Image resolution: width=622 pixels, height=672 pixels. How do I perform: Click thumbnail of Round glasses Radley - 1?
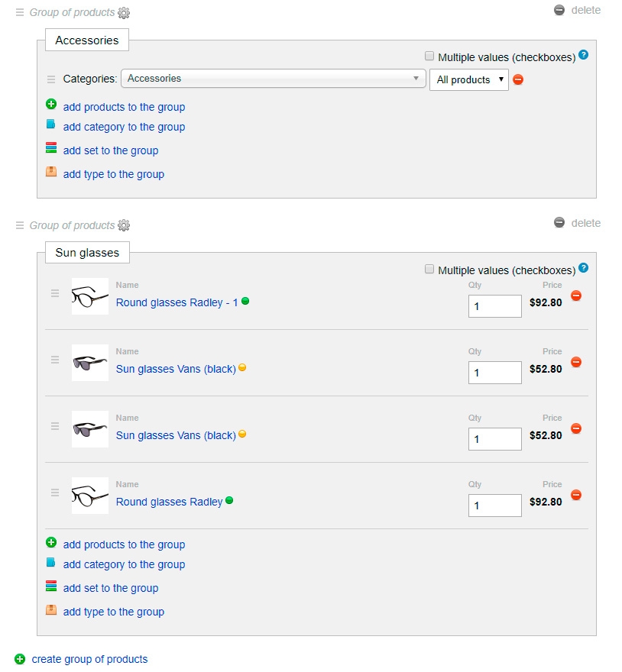(90, 296)
